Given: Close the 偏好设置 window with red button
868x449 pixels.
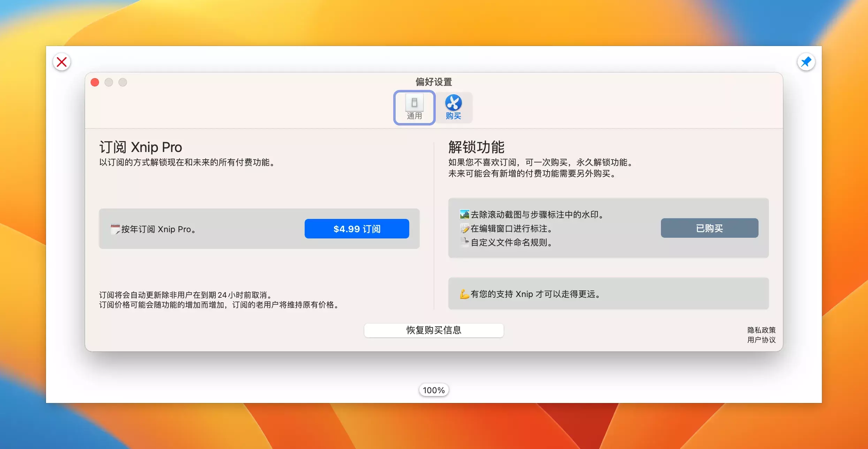Looking at the screenshot, I should click(95, 82).
